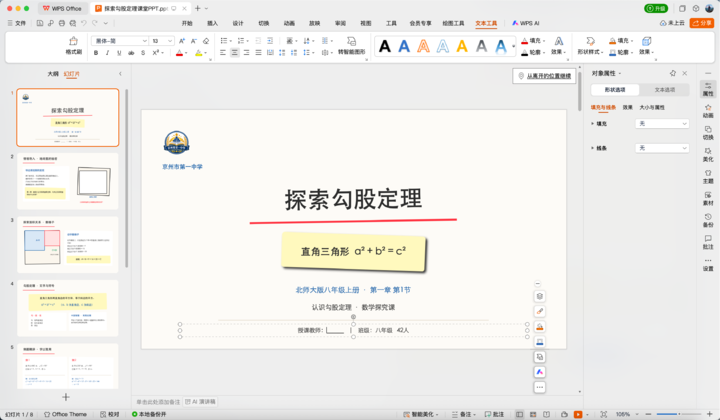The height and width of the screenshot is (420, 720).
Task: Toggle italic formatting
Action: tap(107, 53)
